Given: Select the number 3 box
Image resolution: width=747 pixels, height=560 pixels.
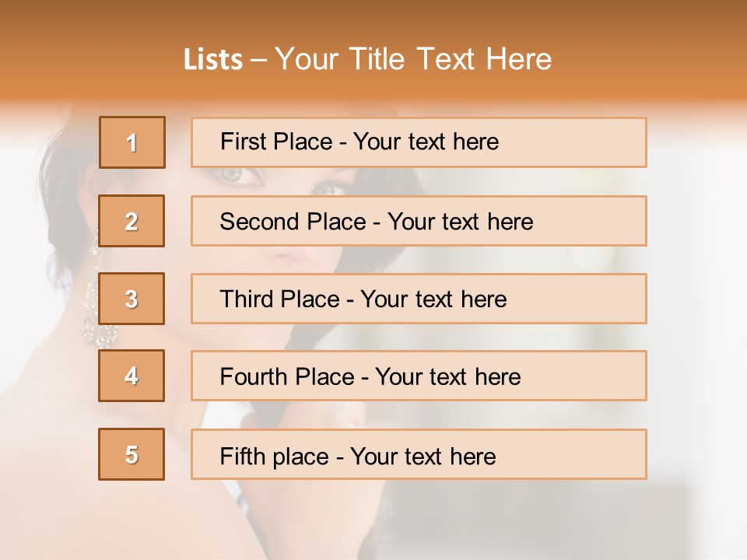Looking at the screenshot, I should (132, 299).
